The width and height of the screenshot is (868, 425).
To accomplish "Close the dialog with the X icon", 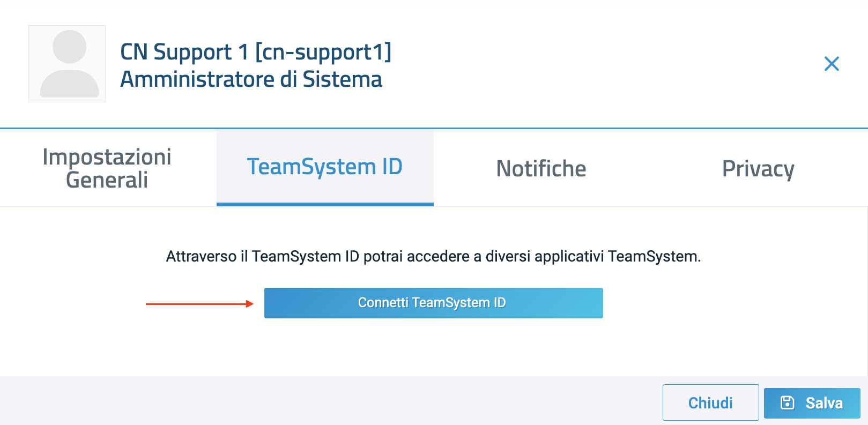I will coord(832,64).
